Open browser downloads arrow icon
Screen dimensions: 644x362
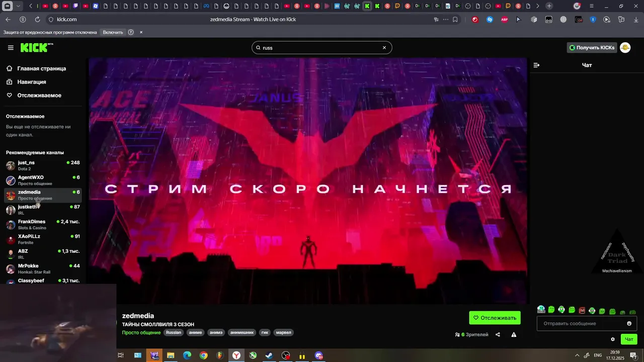[x=636, y=20]
